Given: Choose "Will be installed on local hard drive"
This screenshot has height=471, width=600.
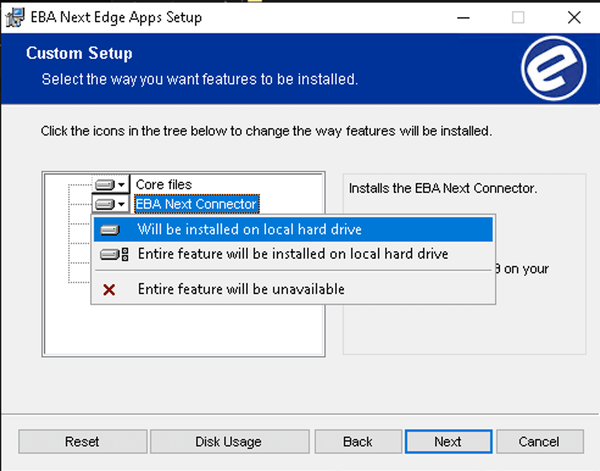Looking at the screenshot, I should (x=249, y=229).
